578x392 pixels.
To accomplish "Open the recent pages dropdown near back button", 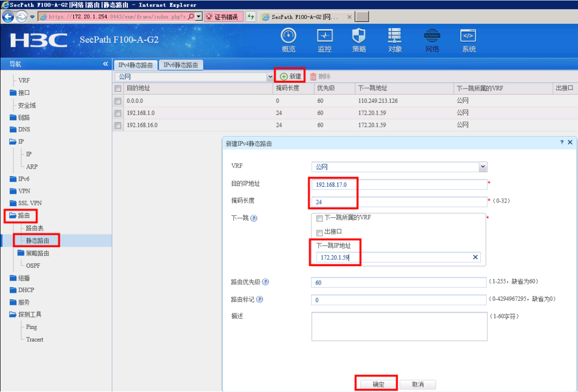I will pos(32,17).
